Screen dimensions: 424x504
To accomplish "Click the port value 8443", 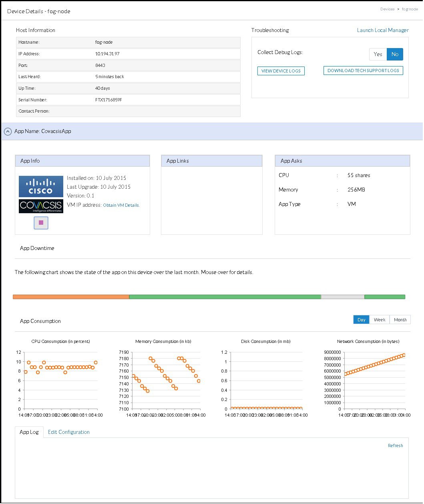I will pos(100,65).
